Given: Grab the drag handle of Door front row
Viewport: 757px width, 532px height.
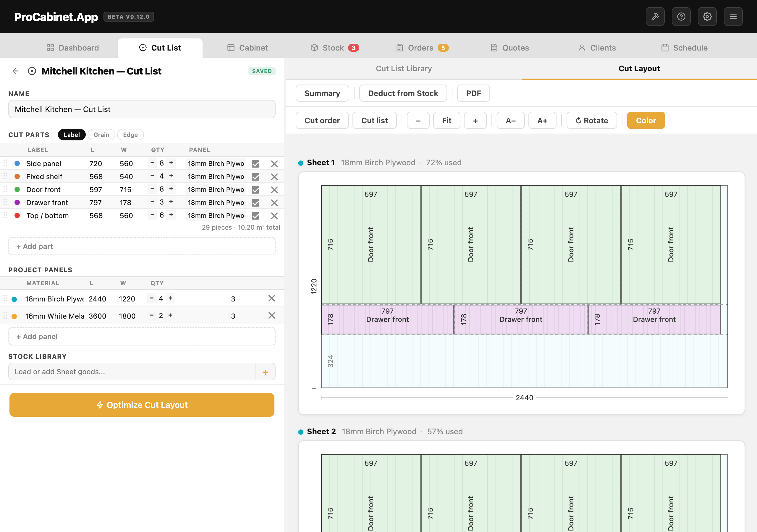Looking at the screenshot, I should pos(5,189).
